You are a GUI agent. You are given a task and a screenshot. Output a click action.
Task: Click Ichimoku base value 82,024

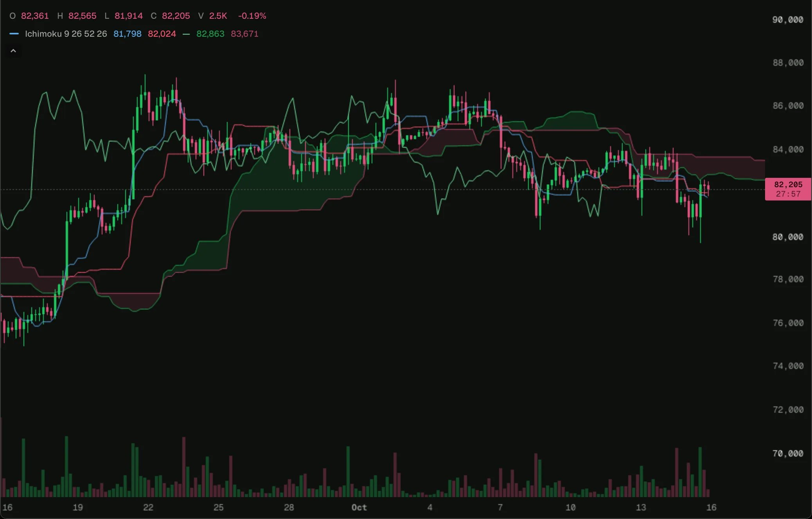coord(162,34)
